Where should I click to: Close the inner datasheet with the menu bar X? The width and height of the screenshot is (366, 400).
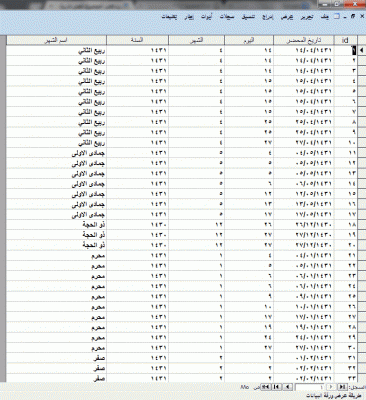tap(362, 16)
